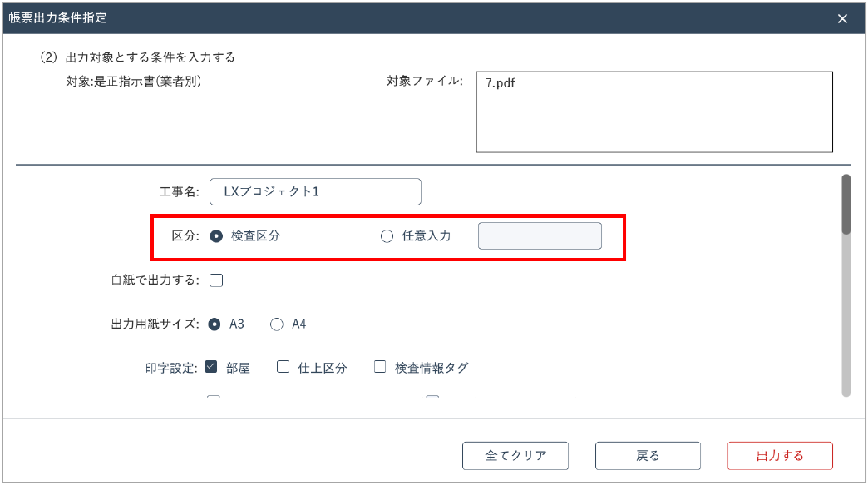This screenshot has width=868, height=485.
Task: Click the text box beside 任意入力
Action: (x=539, y=236)
